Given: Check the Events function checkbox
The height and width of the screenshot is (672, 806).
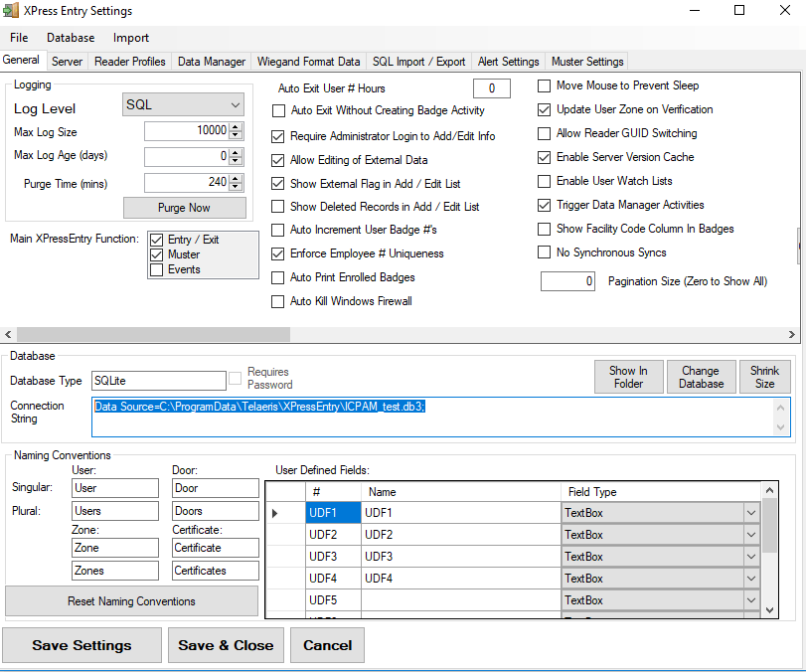Looking at the screenshot, I should click(156, 267).
